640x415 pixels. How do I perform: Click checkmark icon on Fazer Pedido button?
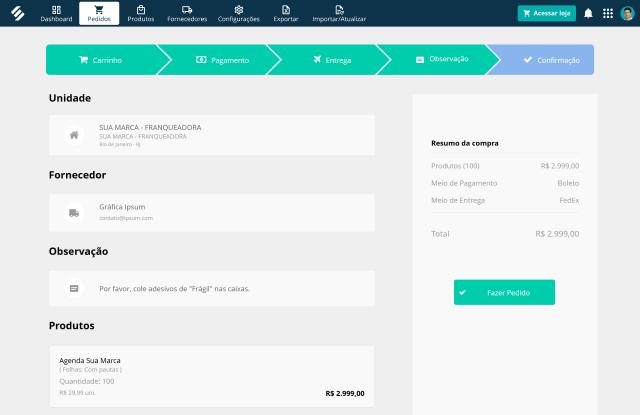[x=462, y=292]
